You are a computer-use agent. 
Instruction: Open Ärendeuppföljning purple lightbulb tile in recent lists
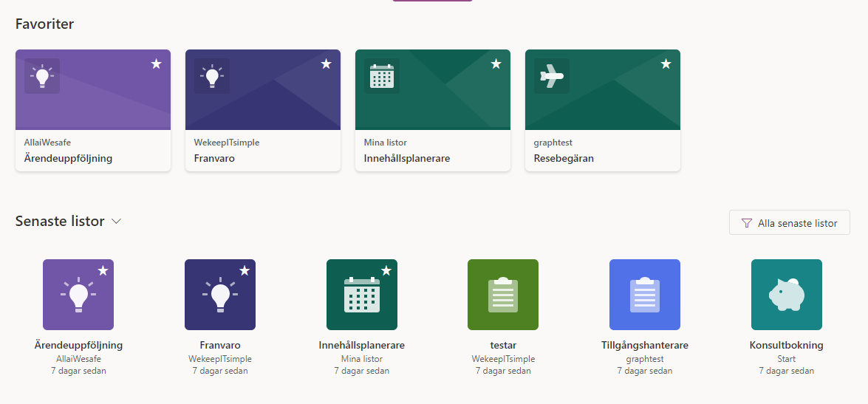[x=78, y=295]
